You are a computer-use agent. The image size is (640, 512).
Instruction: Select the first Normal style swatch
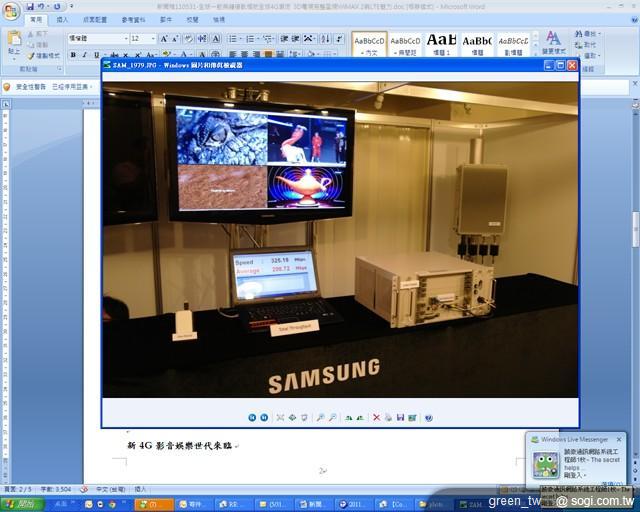[369, 45]
